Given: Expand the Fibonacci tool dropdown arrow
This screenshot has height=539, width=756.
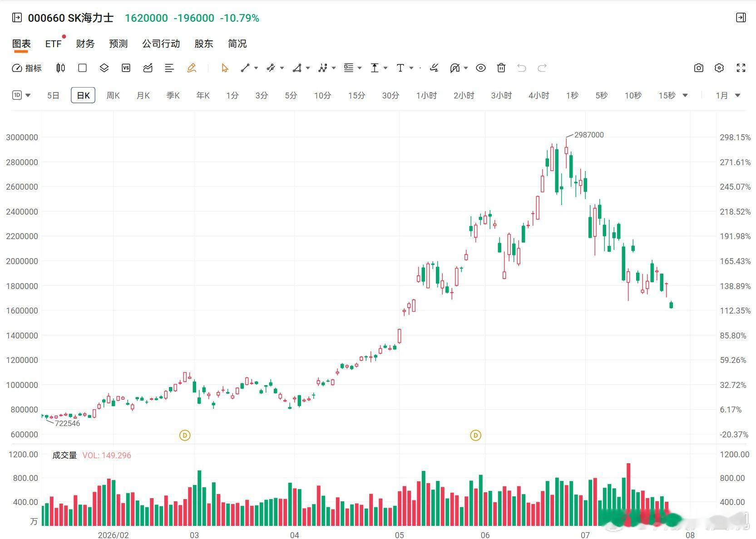Looking at the screenshot, I should [360, 68].
